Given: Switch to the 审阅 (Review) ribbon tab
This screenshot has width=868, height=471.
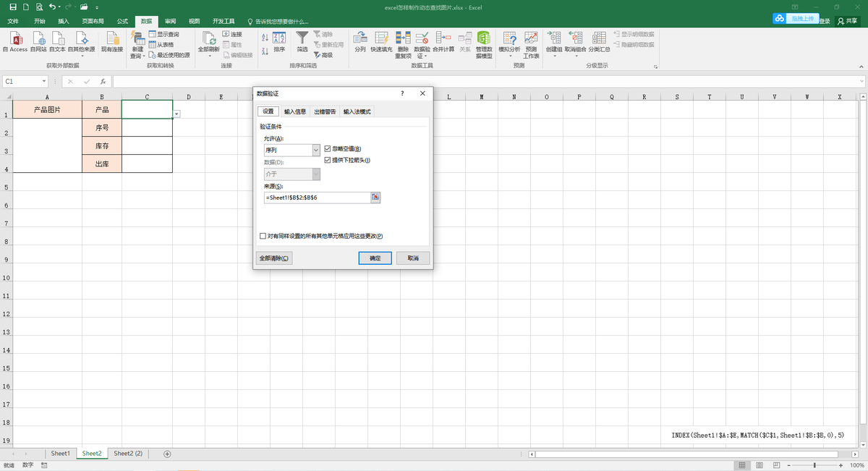Looking at the screenshot, I should (170, 21).
